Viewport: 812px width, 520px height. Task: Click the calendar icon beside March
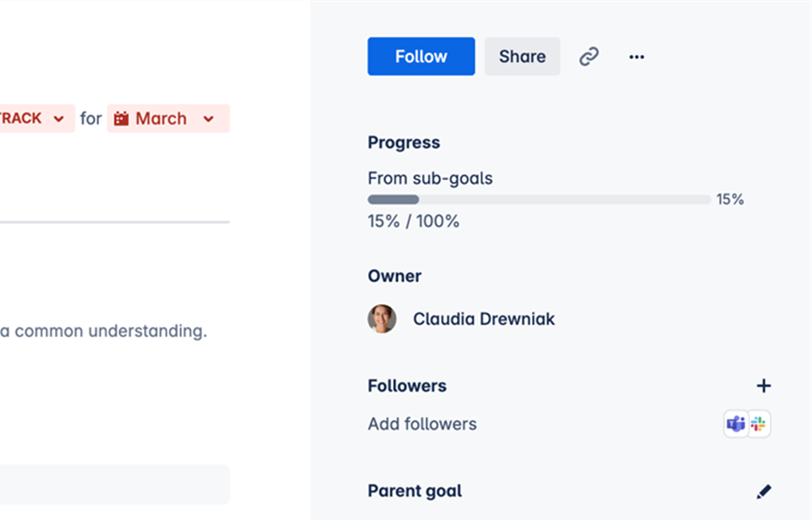(x=121, y=119)
